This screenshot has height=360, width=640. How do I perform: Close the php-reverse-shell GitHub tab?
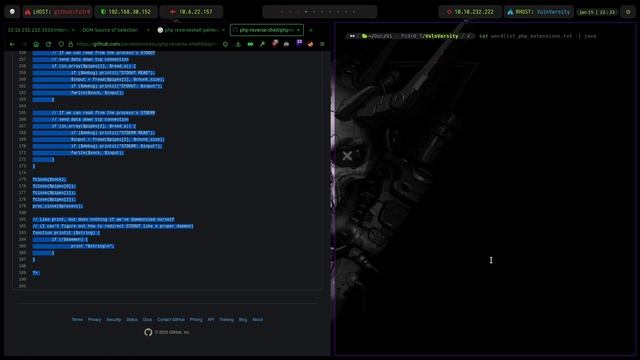pos(298,30)
